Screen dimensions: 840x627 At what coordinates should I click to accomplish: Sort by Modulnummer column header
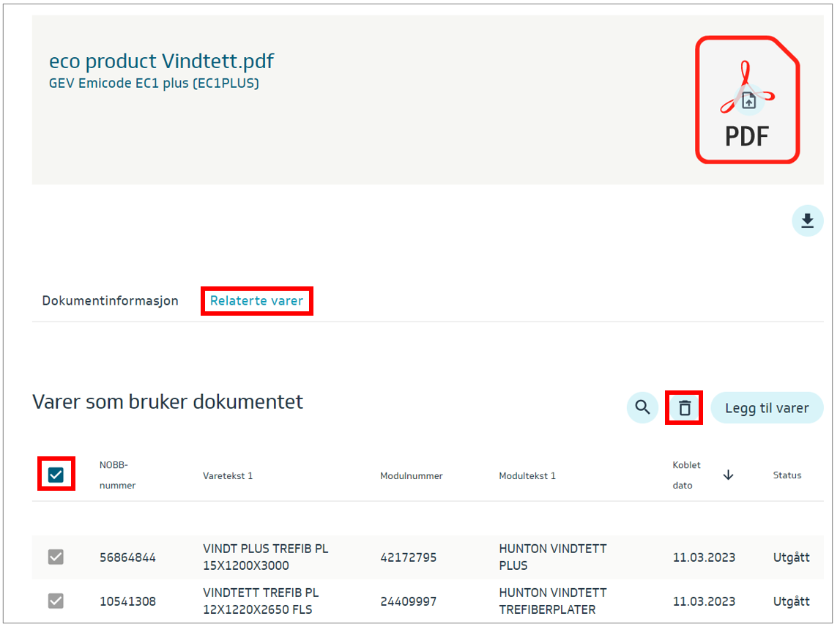pyautogui.click(x=411, y=476)
